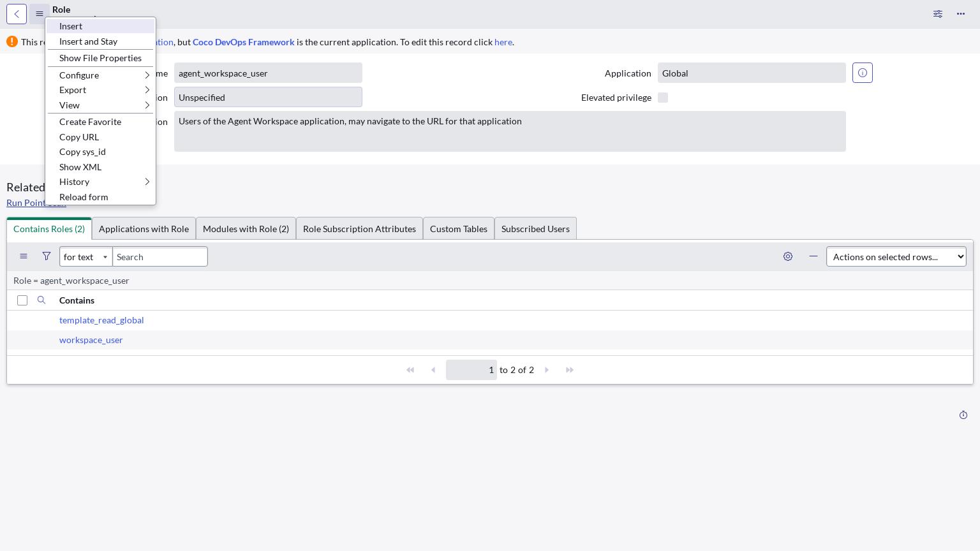Go to previous page of list
Image resolution: width=980 pixels, height=551 pixels.
[x=433, y=370]
